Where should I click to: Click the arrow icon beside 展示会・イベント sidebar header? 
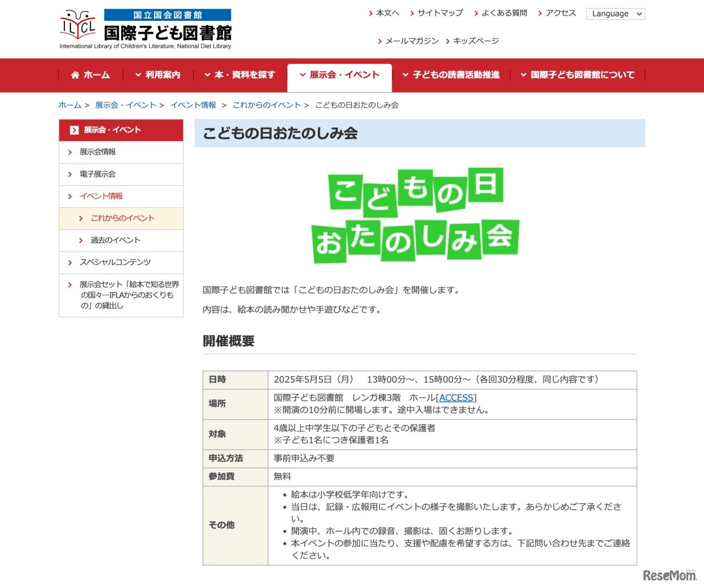[74, 130]
